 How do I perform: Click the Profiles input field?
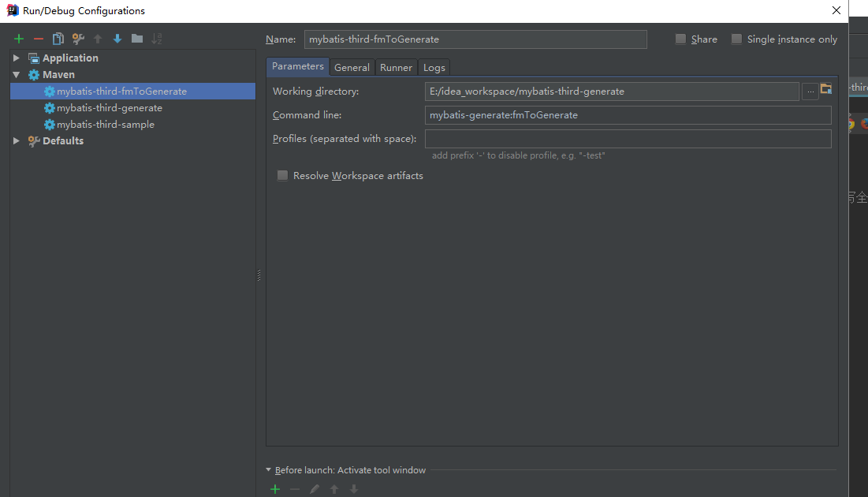[628, 139]
